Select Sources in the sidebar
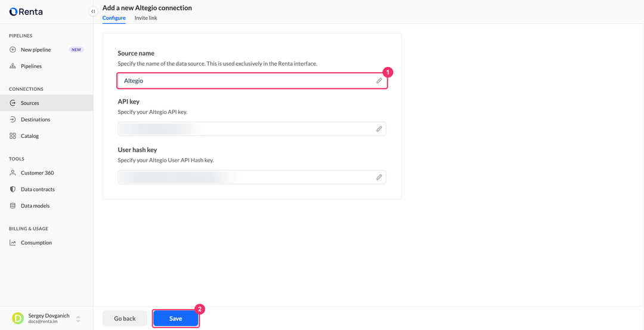This screenshot has width=644, height=330. tap(47, 103)
